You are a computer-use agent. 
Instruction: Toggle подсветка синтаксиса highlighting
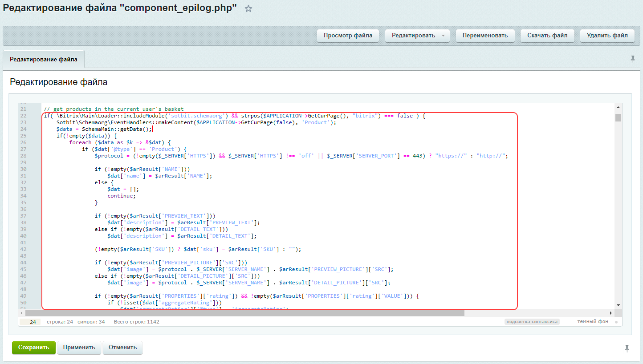(x=532, y=321)
